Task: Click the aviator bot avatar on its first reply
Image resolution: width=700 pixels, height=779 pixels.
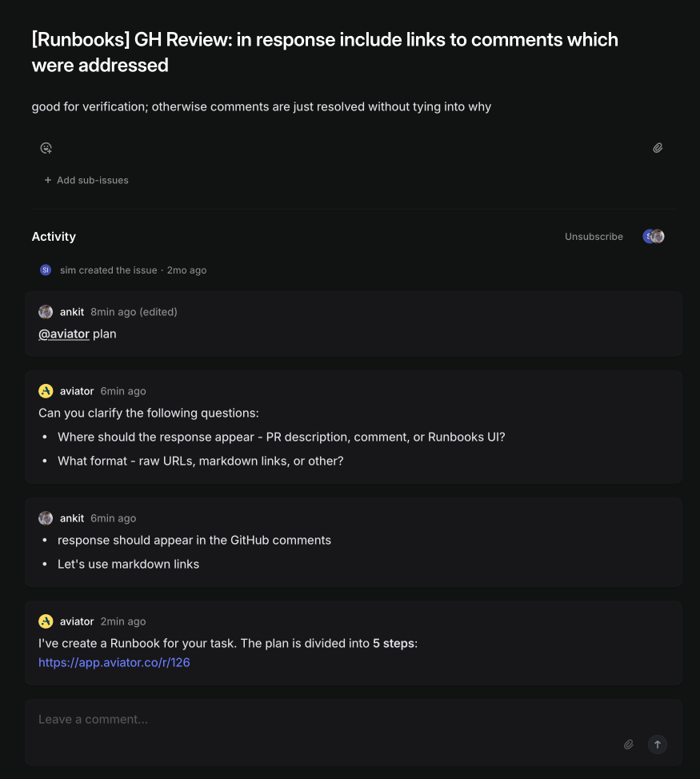Action: pos(46,390)
